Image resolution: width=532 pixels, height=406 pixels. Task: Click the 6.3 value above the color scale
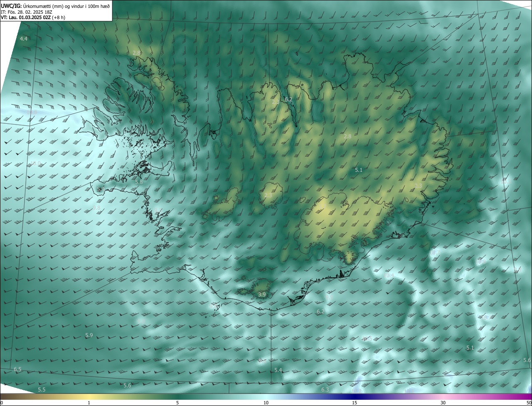coord(325,389)
